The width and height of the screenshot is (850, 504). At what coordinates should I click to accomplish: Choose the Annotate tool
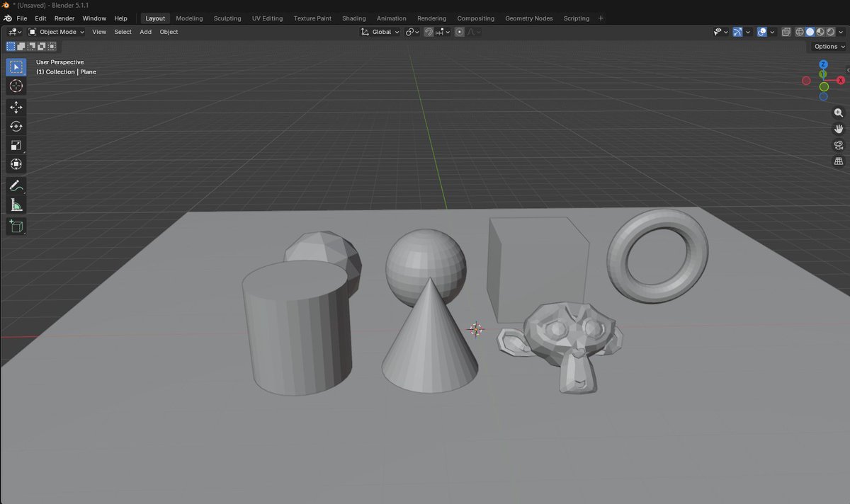[16, 185]
